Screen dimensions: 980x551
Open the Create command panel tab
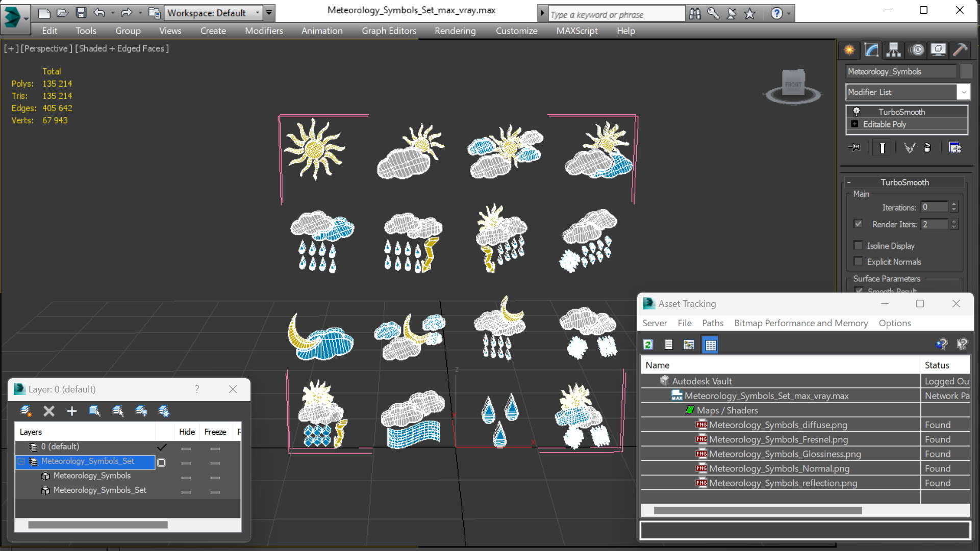click(849, 49)
